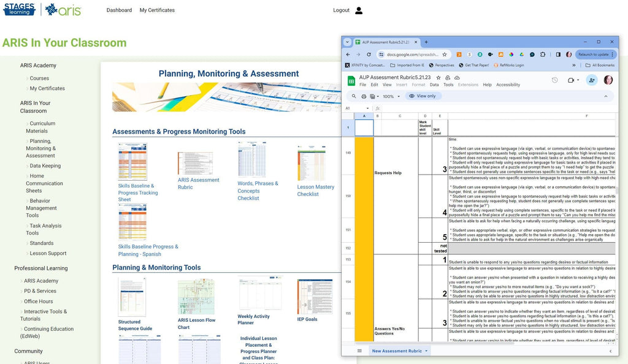Screen dimensions: 628x364
Task: Click the Relaunch to update button
Action: point(593,55)
